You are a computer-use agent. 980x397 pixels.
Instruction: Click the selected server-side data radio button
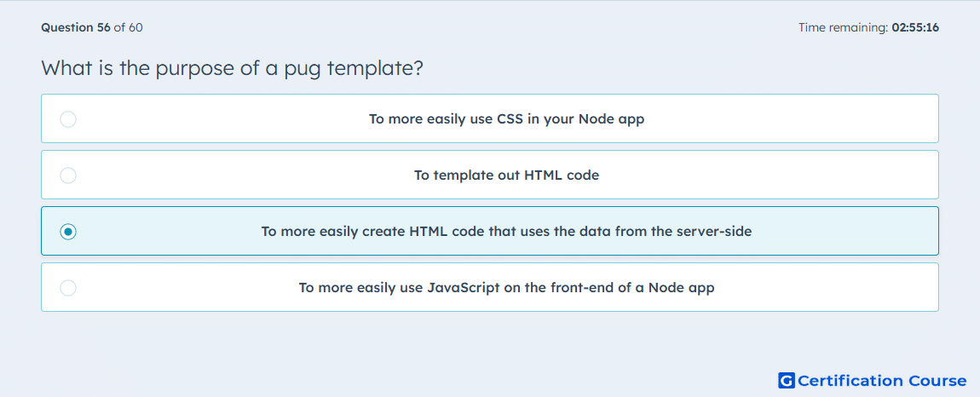(x=68, y=232)
